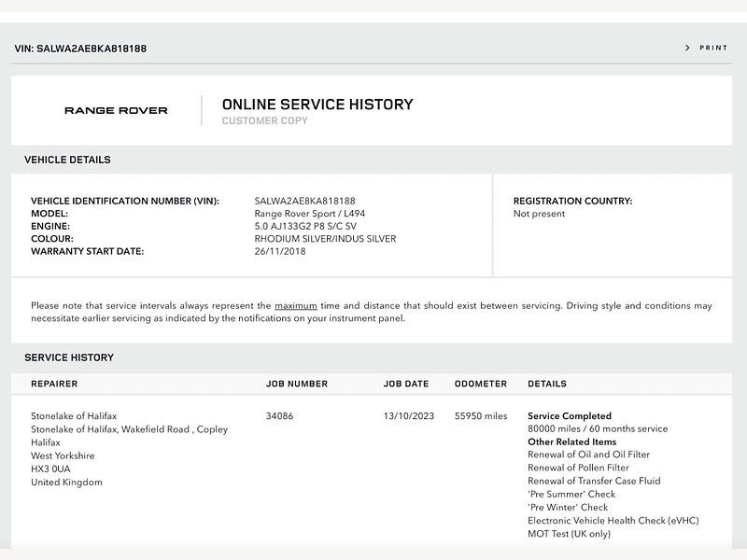This screenshot has height=560, width=747.
Task: Click the REPAIRER column header
Action: [54, 384]
